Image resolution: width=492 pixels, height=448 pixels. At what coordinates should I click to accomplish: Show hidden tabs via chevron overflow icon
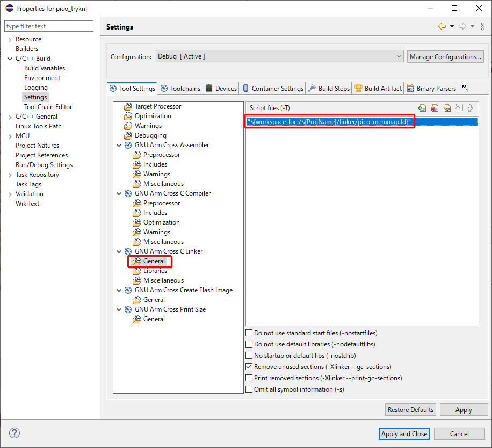465,88
